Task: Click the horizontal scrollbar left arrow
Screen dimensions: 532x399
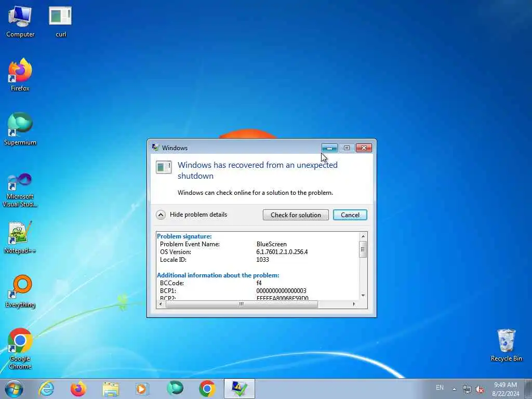Action: pyautogui.click(x=161, y=304)
